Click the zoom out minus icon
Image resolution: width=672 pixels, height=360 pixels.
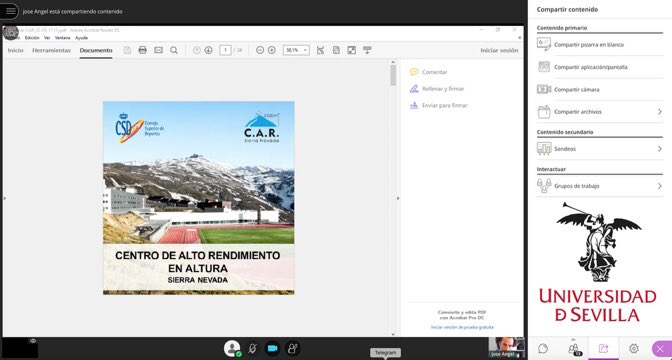(260, 50)
